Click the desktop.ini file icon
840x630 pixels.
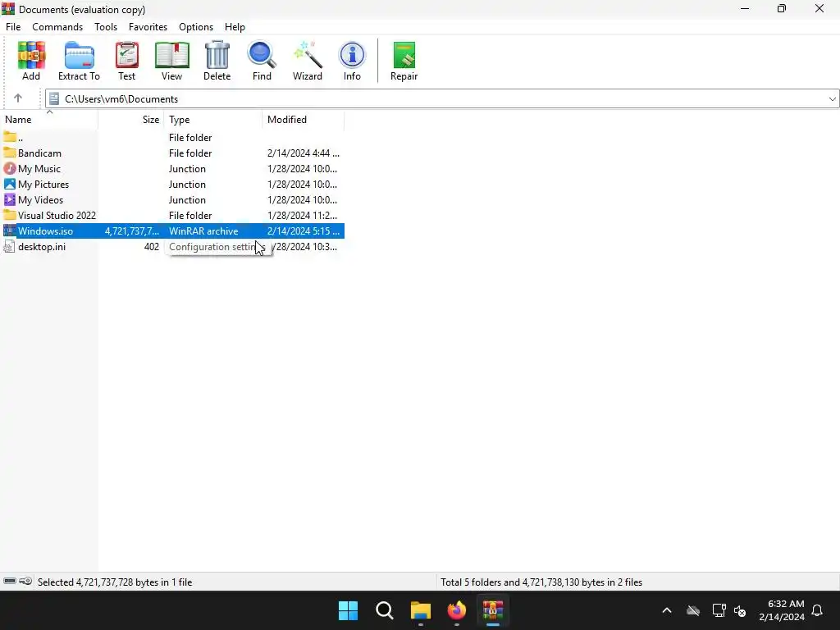point(10,246)
